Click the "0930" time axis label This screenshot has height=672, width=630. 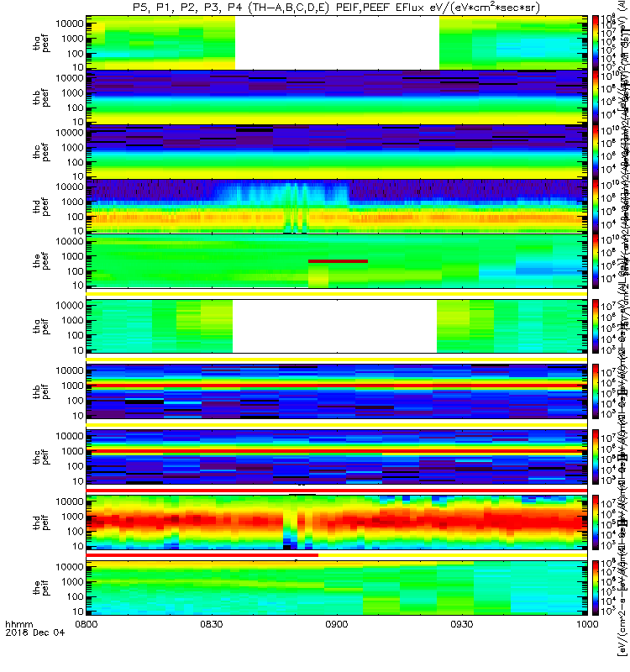tap(461, 624)
